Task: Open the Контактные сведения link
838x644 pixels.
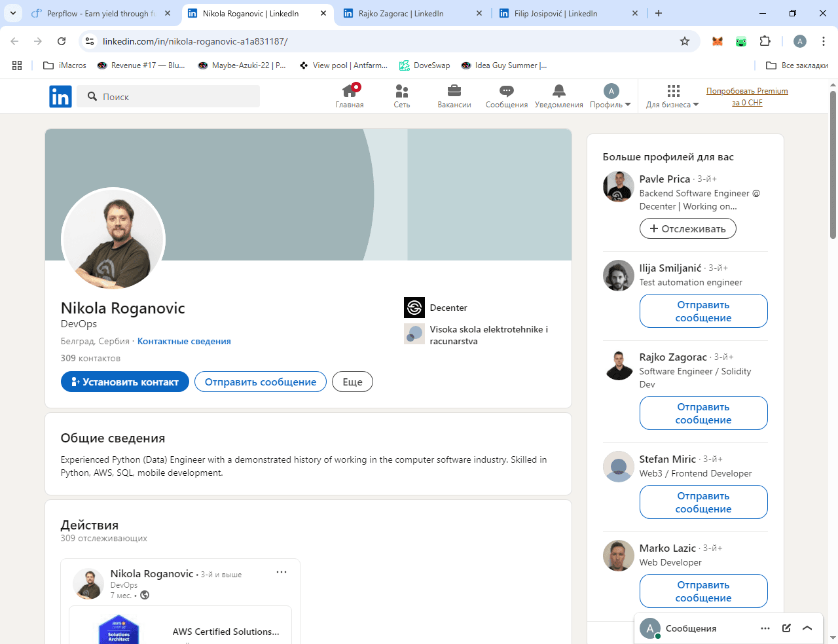Action: pos(184,341)
